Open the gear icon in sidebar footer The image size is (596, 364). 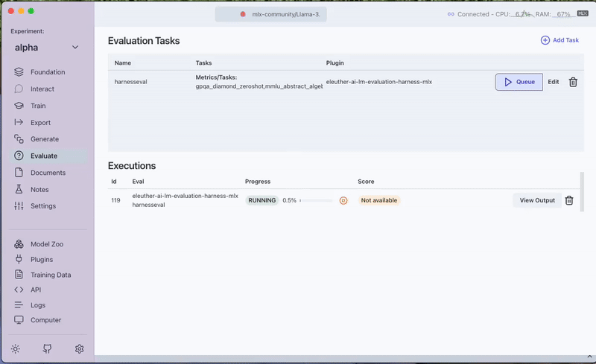(80, 348)
